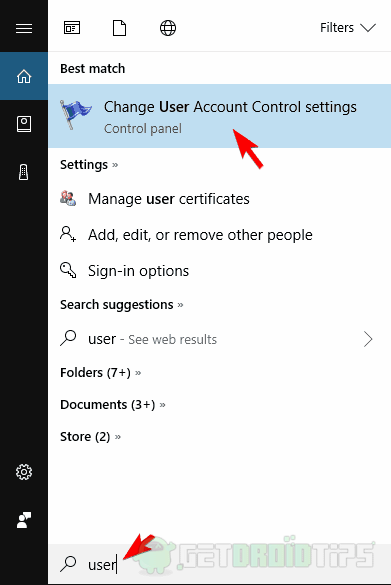Click the Devices remote icon in the sidebar
This screenshot has height=585, width=391.
point(24,172)
